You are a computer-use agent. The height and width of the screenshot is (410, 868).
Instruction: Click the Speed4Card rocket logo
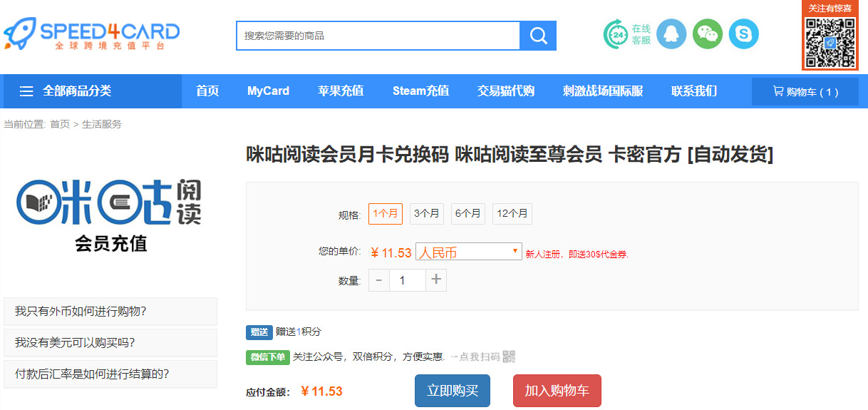[x=91, y=34]
